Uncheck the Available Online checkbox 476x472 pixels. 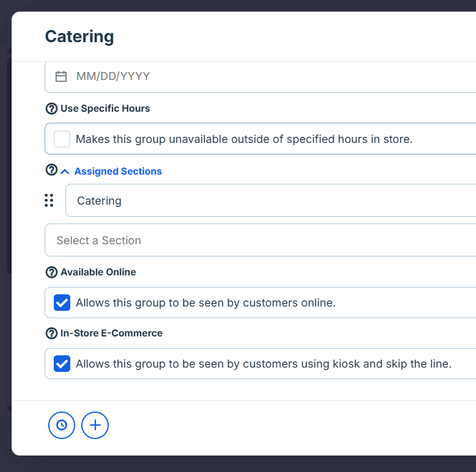point(62,303)
